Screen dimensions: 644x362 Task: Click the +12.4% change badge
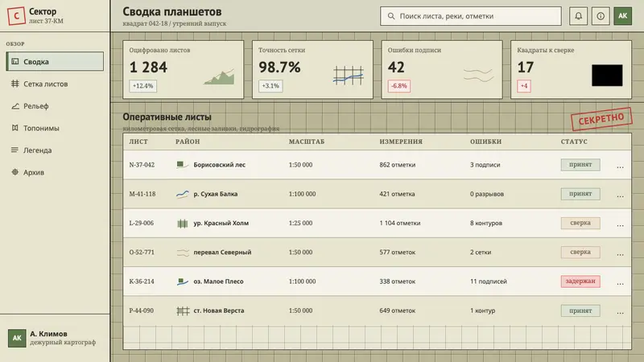click(x=143, y=86)
